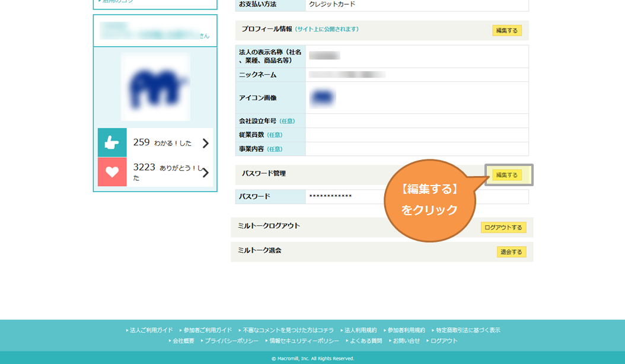Viewport: 625px width, 364px height.
Task: Click 不審なコメントを見つけた方はコチラ link
Action: (288, 330)
